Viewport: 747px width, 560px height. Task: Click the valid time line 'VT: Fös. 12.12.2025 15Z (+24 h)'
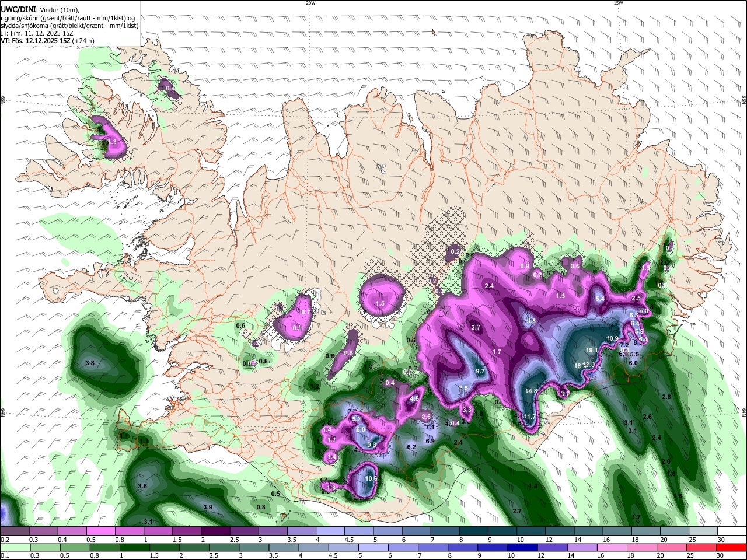[x=47, y=41]
